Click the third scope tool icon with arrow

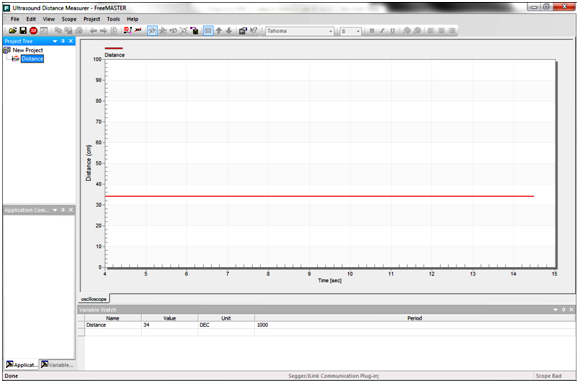tap(173, 31)
